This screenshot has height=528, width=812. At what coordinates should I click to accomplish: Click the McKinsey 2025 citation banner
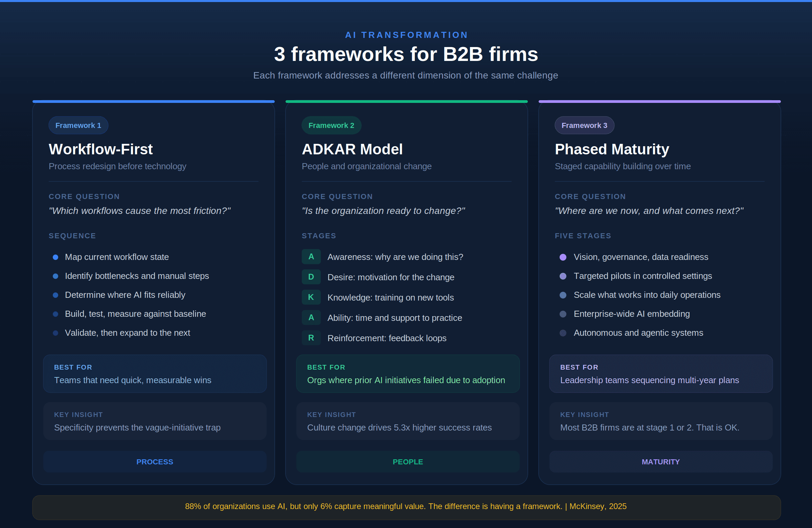(x=406, y=507)
